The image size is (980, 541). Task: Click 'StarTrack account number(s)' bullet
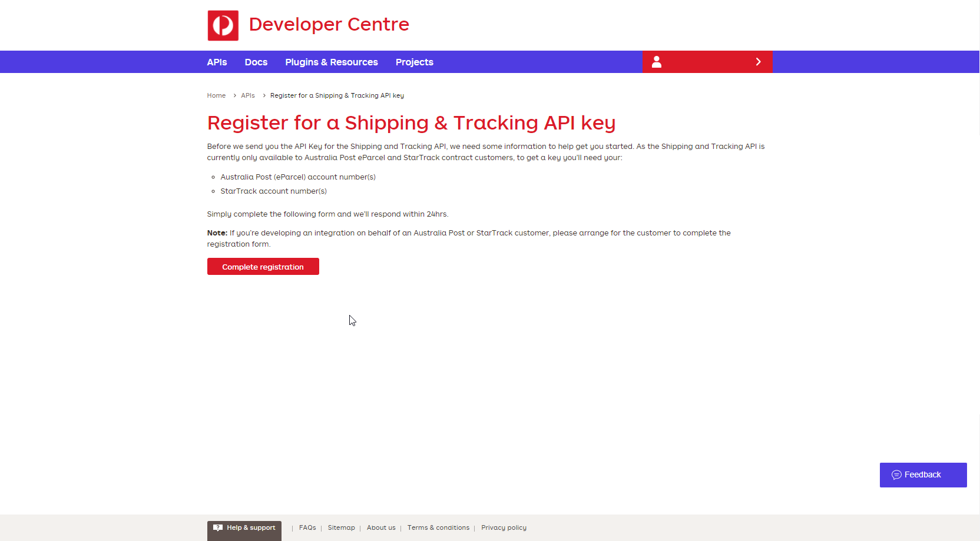pyautogui.click(x=273, y=191)
